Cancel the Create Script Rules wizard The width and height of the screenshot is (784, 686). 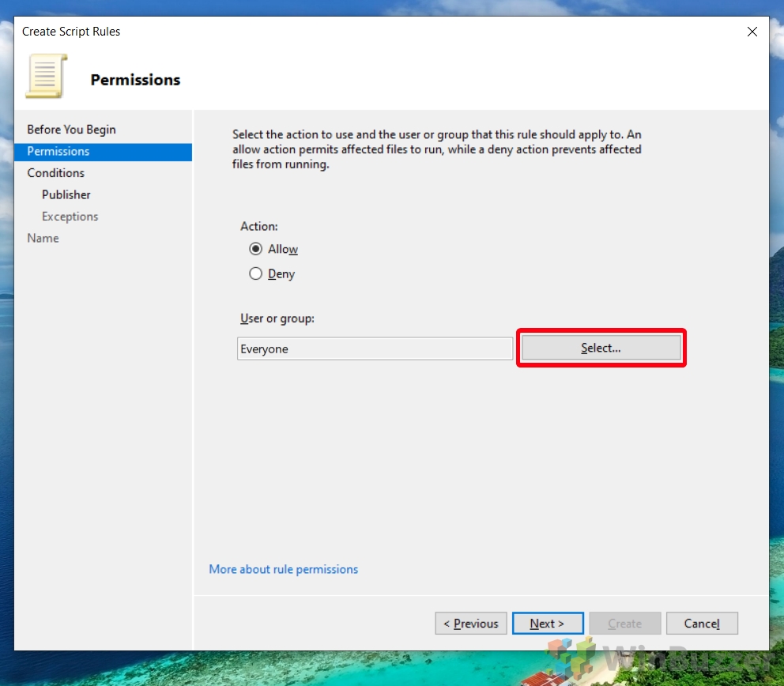click(x=702, y=623)
